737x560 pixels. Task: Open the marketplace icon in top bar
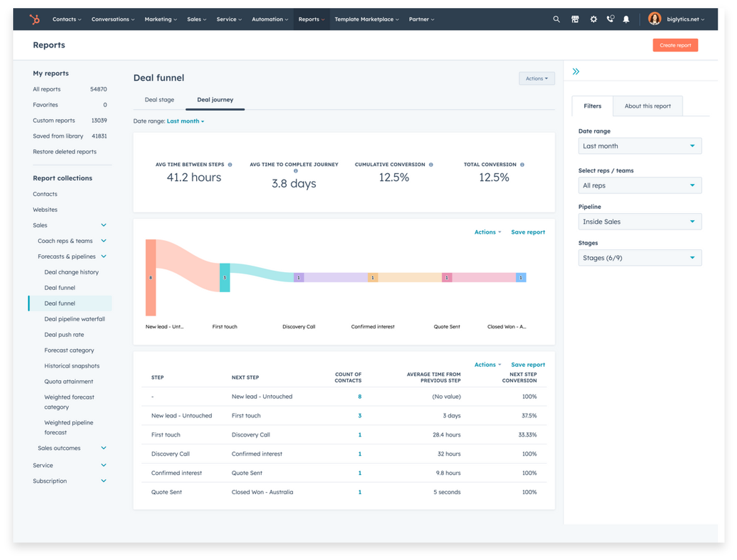(x=575, y=19)
